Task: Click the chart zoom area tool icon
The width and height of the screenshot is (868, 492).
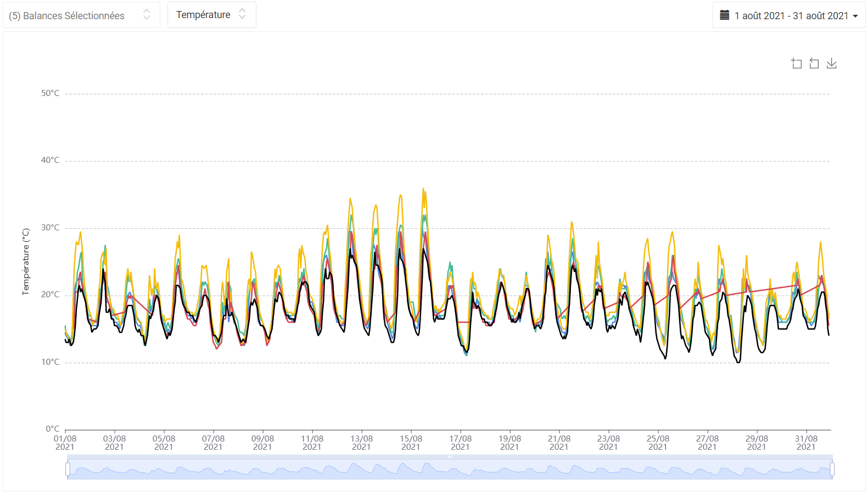Action: coord(797,64)
